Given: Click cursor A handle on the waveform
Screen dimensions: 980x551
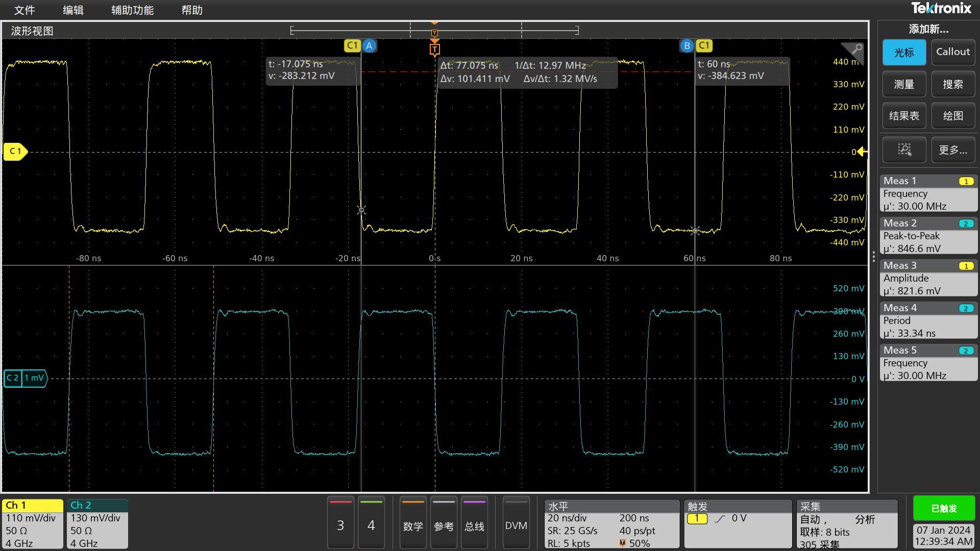Looking at the screenshot, I should click(369, 46).
